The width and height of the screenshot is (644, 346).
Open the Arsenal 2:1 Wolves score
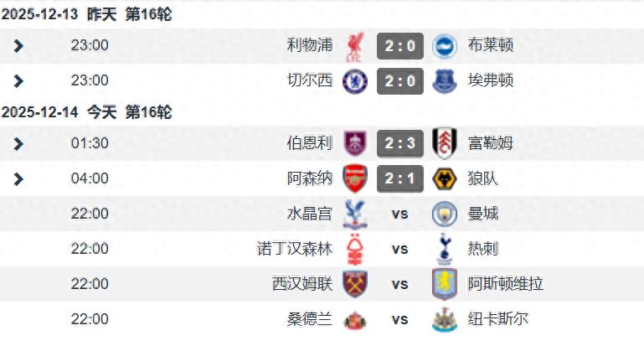[x=399, y=178]
